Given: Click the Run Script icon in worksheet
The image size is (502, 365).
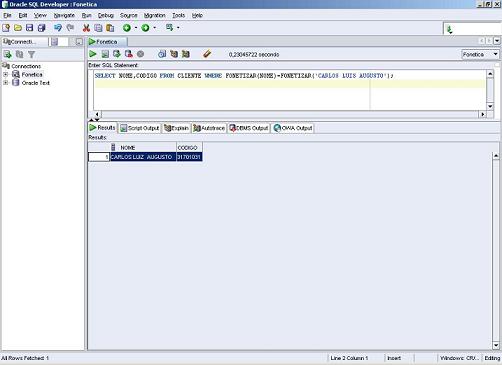Looking at the screenshot, I should pos(105,54).
